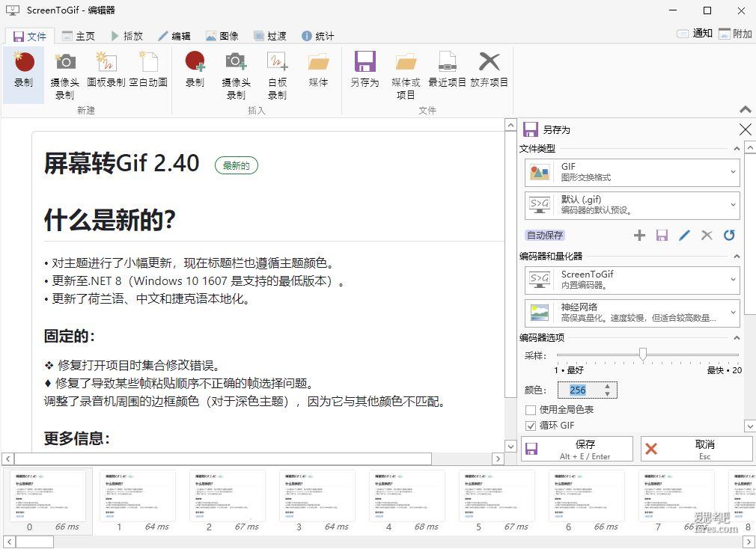Image resolution: width=756 pixels, height=549 pixels.
Task: Select frame 3 thumbnail
Action: [x=317, y=500]
